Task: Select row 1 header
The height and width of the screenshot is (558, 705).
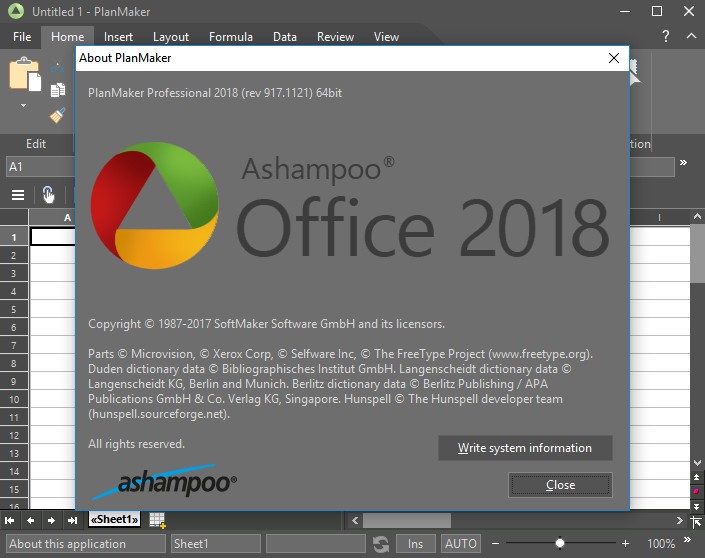Action: click(x=14, y=237)
